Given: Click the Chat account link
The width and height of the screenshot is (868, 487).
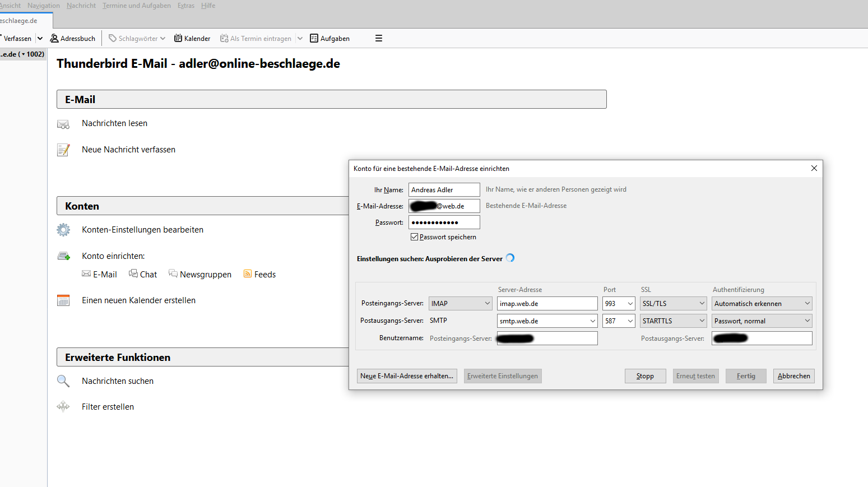Looking at the screenshot, I should click(148, 275).
